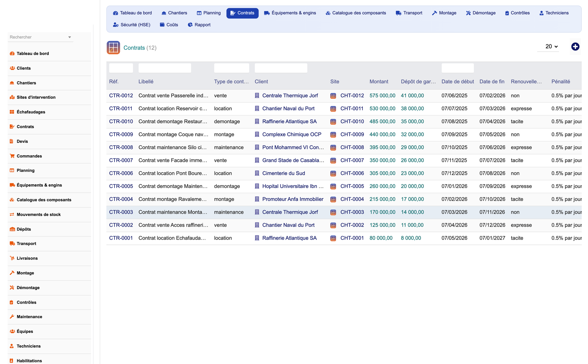Screen dimensions: 588x364
Task: Click the amount 575 000,00
Action: click(x=382, y=96)
